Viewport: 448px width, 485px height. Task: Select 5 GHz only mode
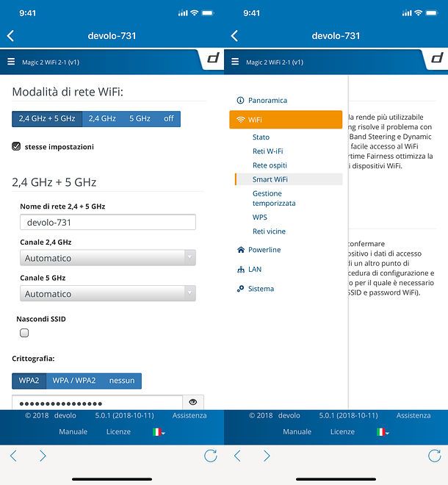coord(140,119)
